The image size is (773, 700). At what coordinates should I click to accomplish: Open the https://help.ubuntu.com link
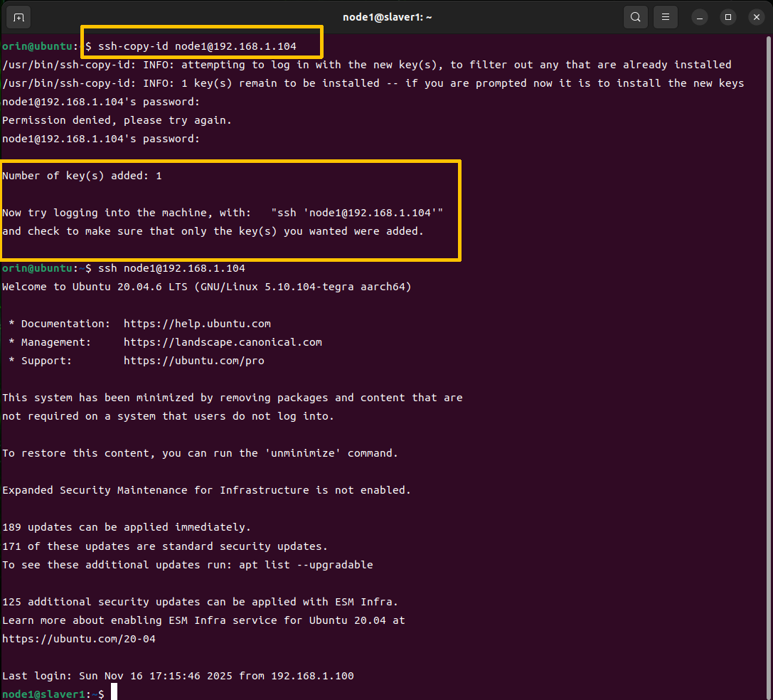coord(197,324)
